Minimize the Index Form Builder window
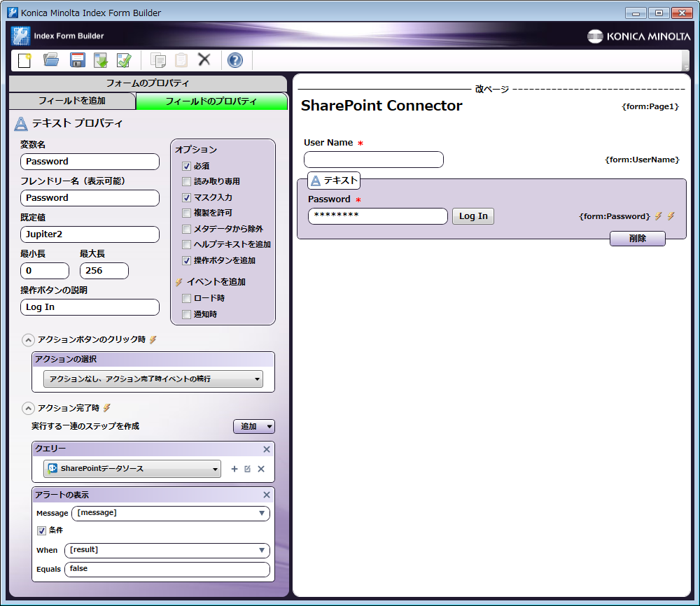Viewport: 700px width, 606px height. click(636, 13)
